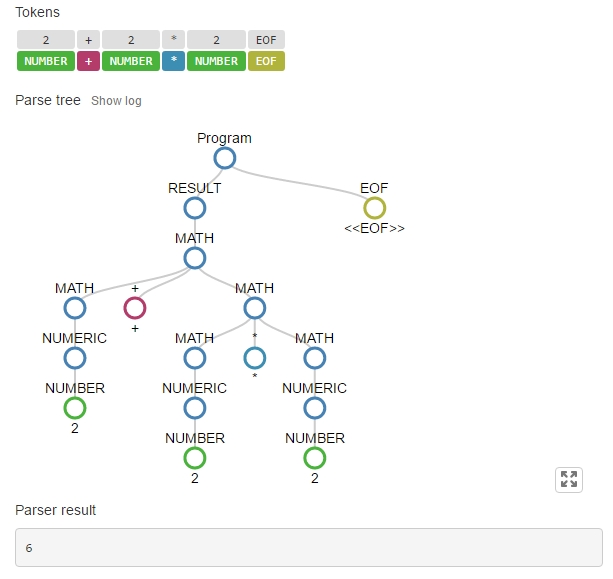This screenshot has height=579, width=613.
Task: Click the first green NUMBER token badge
Action: pyautogui.click(x=46, y=61)
